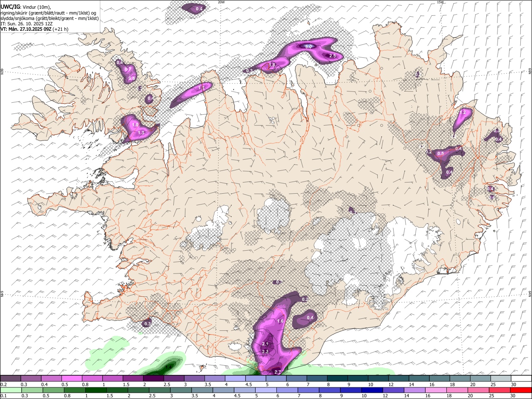Click the '2.5' snowfall value off the north coast
The width and height of the screenshot is (532, 399).
click(x=332, y=56)
